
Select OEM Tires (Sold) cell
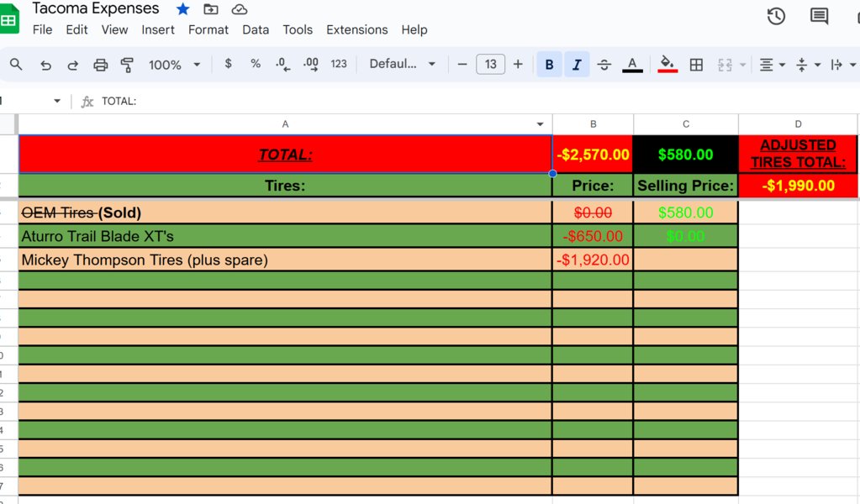(285, 213)
